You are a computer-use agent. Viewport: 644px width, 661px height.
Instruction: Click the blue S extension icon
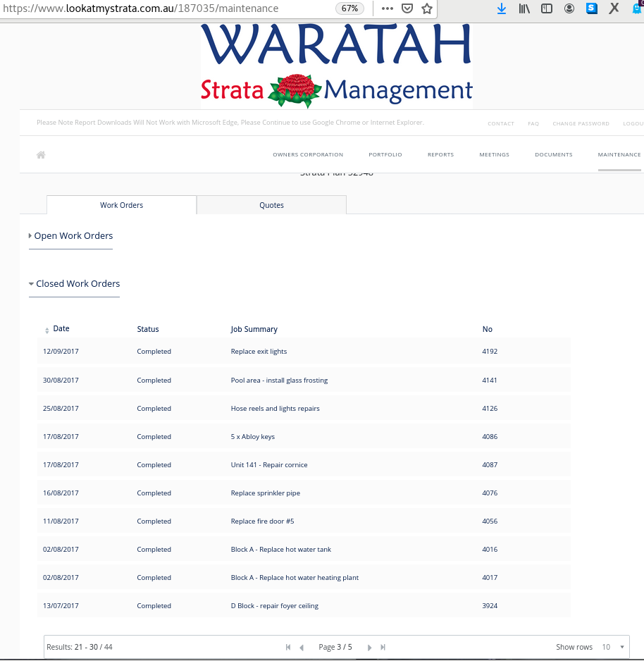[592, 8]
